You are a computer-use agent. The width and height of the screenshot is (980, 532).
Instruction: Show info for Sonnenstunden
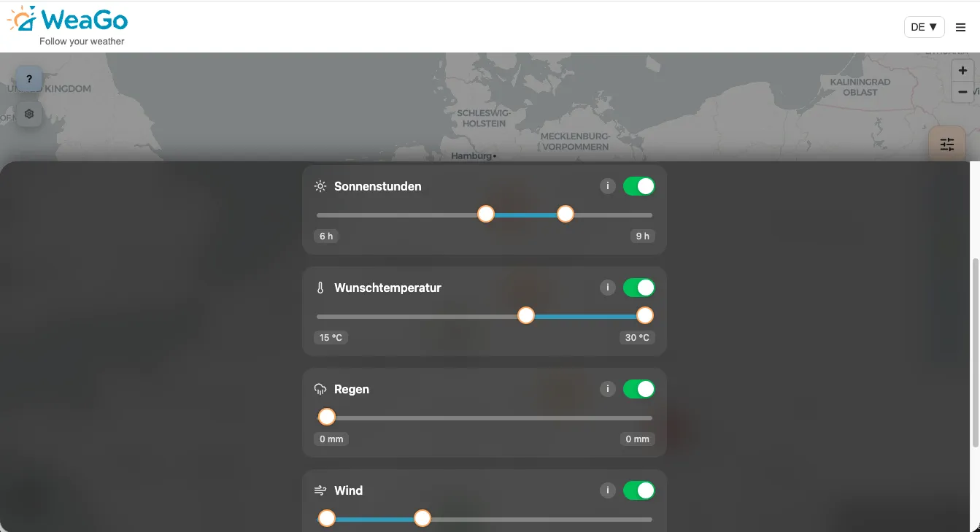pos(607,186)
